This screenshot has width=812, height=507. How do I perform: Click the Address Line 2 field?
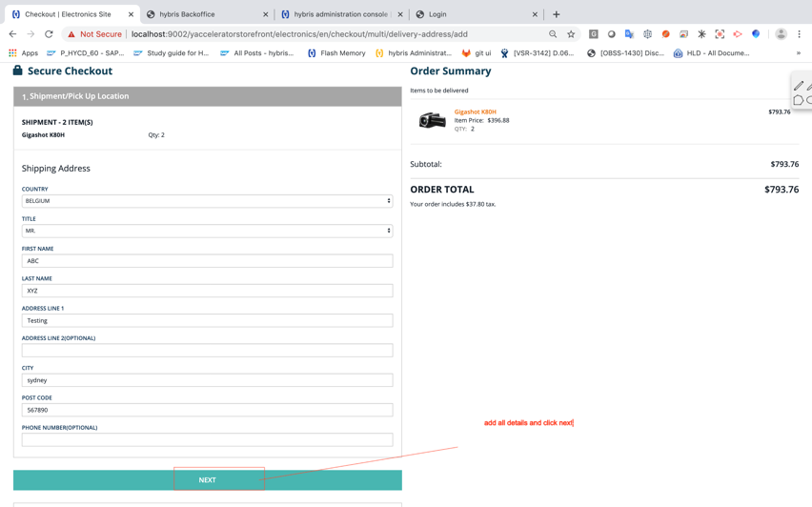[x=207, y=351]
